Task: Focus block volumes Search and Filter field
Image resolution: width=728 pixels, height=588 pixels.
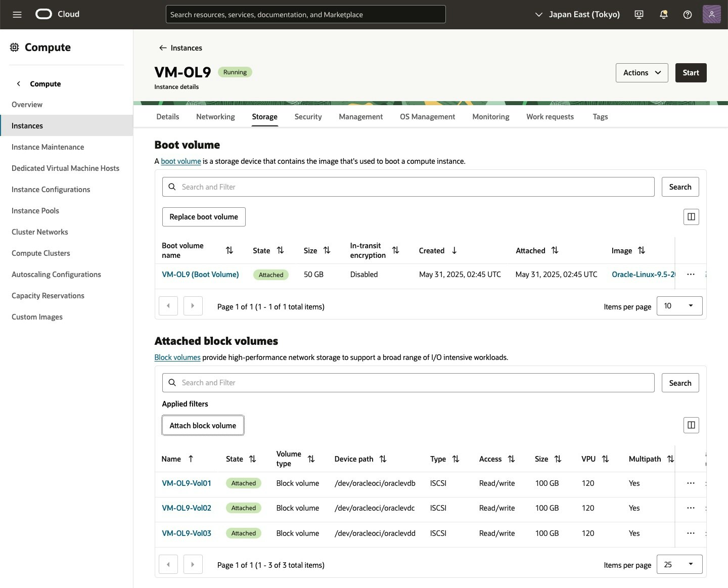Action: point(408,383)
